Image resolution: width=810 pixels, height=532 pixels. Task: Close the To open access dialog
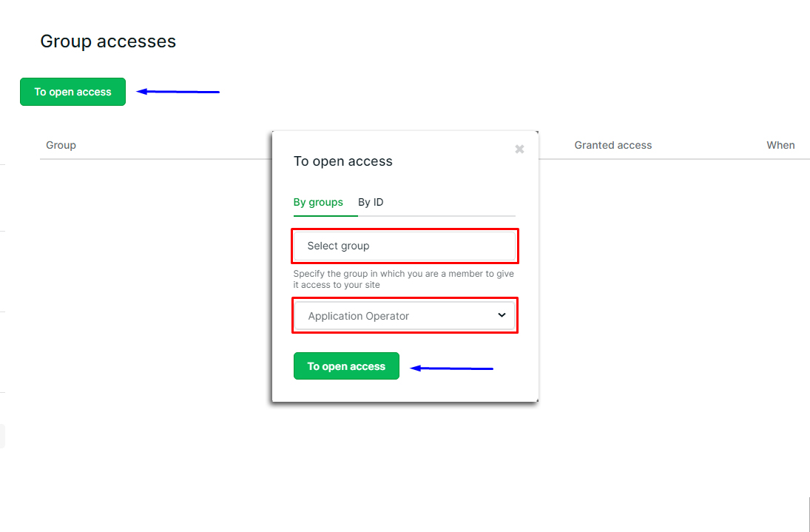pyautogui.click(x=520, y=149)
